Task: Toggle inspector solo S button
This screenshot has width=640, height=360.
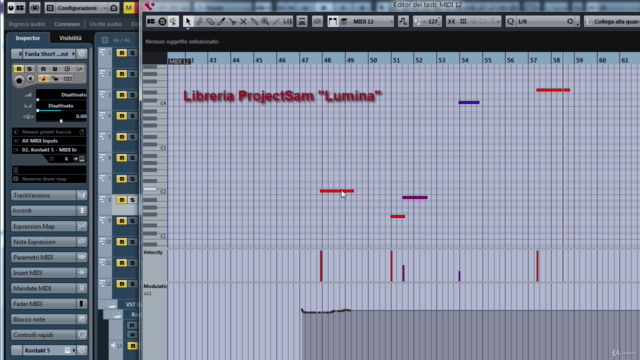Action: 29,69
